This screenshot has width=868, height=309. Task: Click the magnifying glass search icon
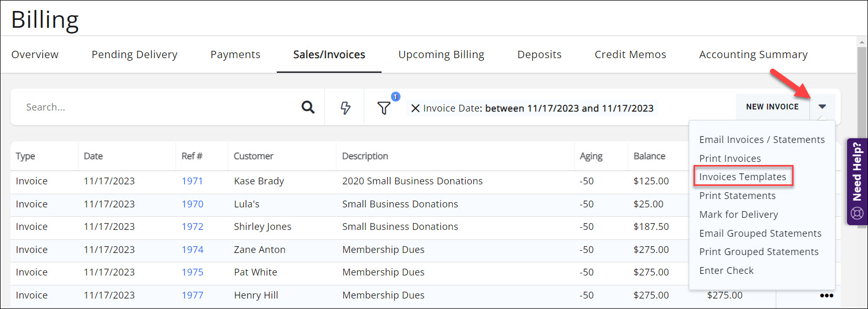308,107
